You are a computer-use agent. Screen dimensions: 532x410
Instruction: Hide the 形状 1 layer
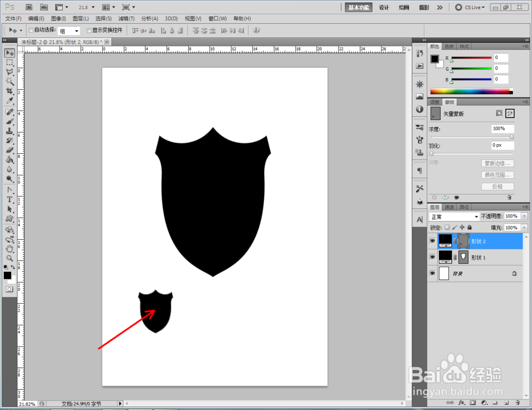coord(432,257)
